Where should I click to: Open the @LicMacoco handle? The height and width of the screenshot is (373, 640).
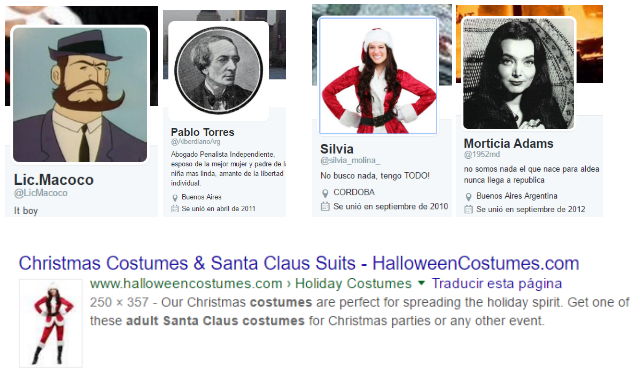point(41,193)
